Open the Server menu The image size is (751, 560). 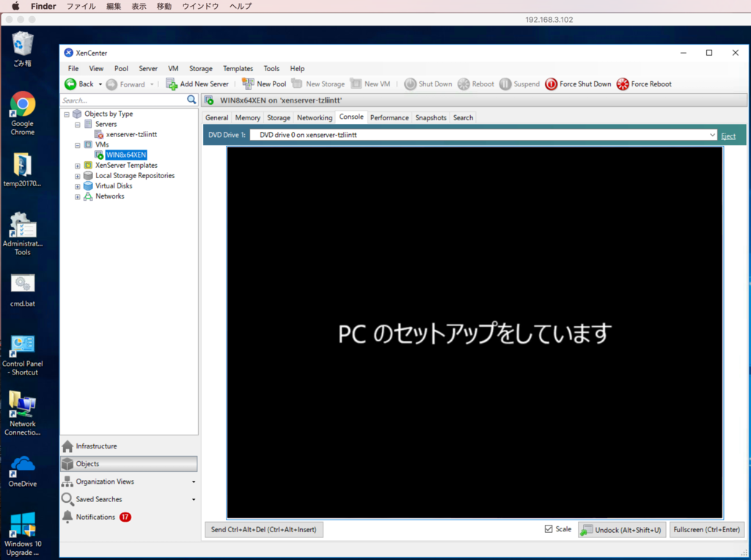click(148, 68)
